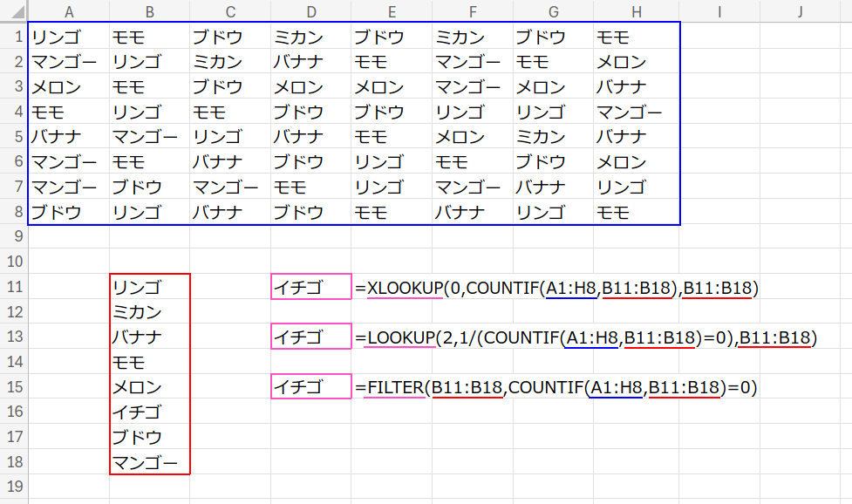Select cell B18 マンゴー in red list

tap(149, 461)
